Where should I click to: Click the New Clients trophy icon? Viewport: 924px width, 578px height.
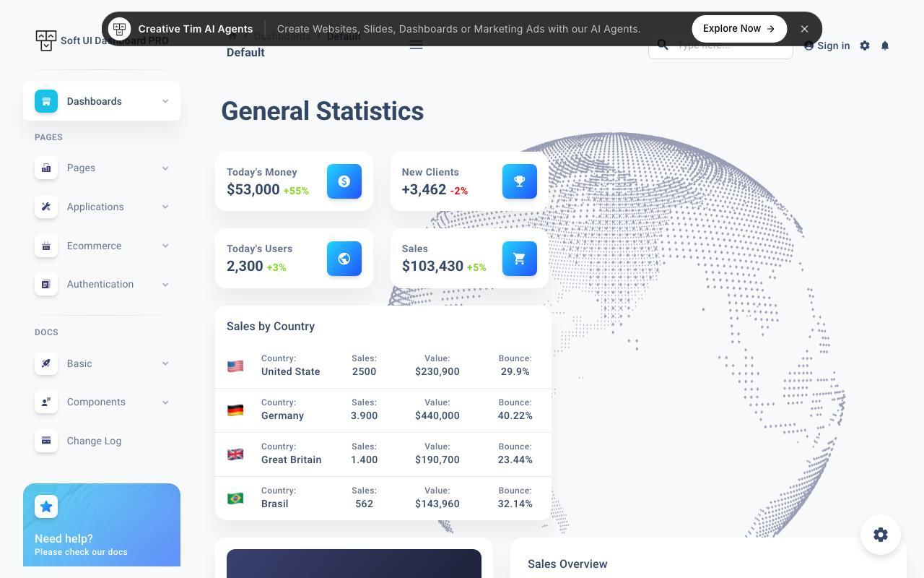point(520,181)
